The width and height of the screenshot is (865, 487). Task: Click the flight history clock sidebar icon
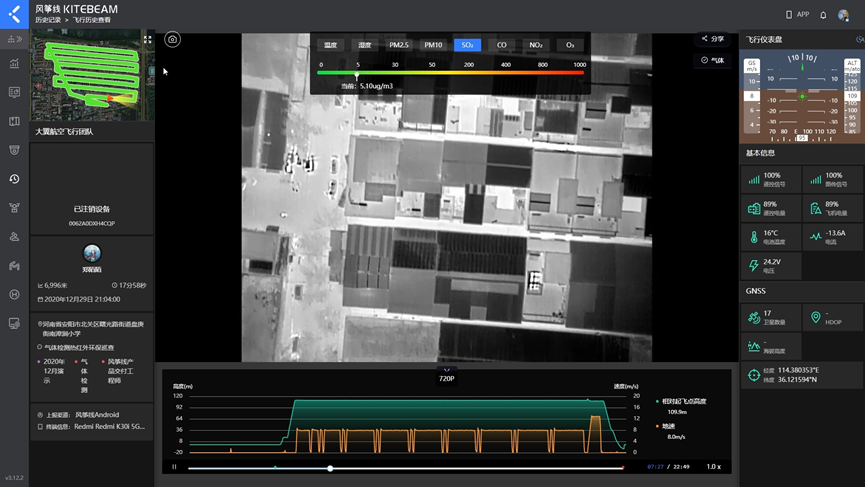pyautogui.click(x=14, y=179)
